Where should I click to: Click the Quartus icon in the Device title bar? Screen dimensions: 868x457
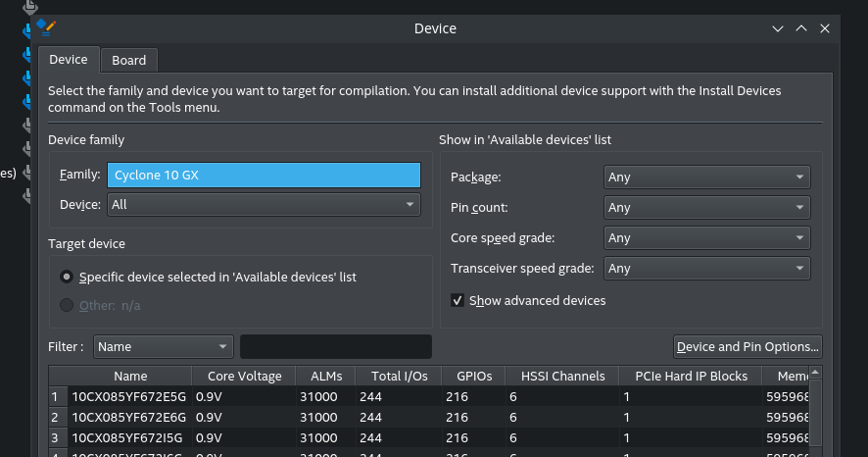(x=45, y=27)
